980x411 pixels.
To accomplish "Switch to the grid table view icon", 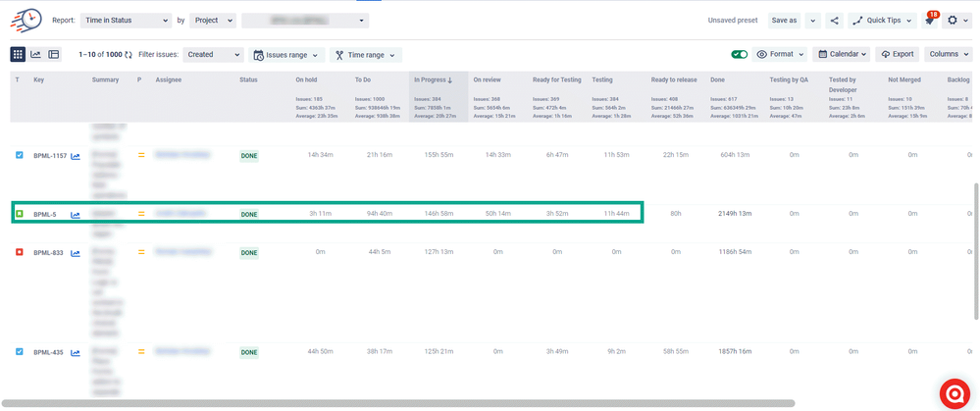I will pos(18,54).
